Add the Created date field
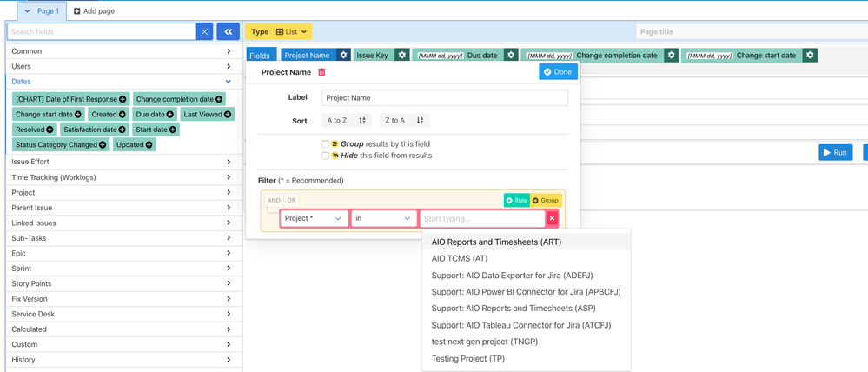This screenshot has width=868, height=372. 109,115
